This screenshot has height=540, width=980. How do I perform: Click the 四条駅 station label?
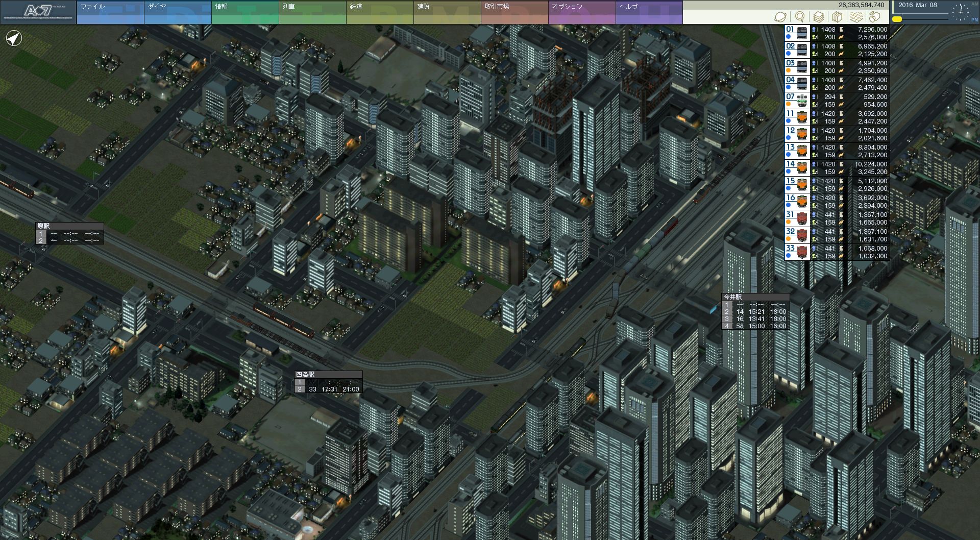[x=305, y=374]
